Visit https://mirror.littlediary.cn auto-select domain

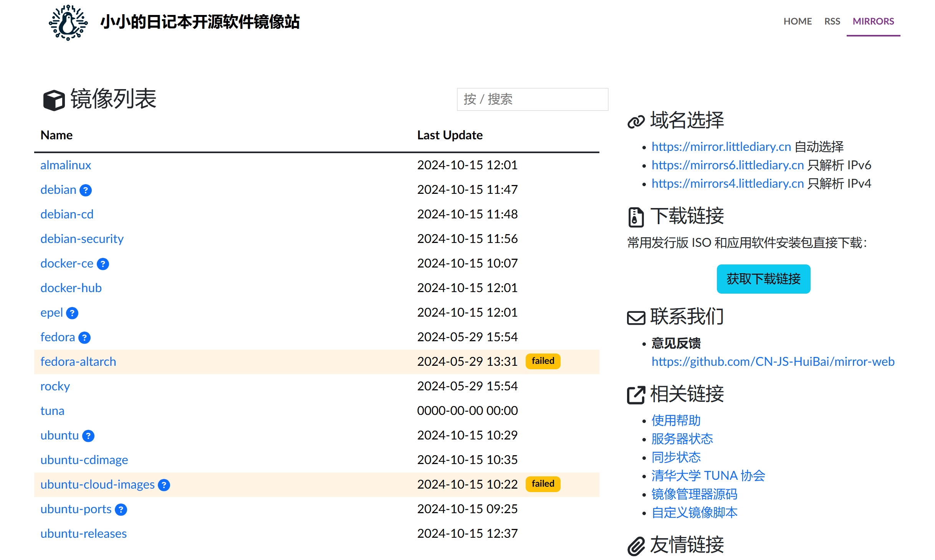721,147
